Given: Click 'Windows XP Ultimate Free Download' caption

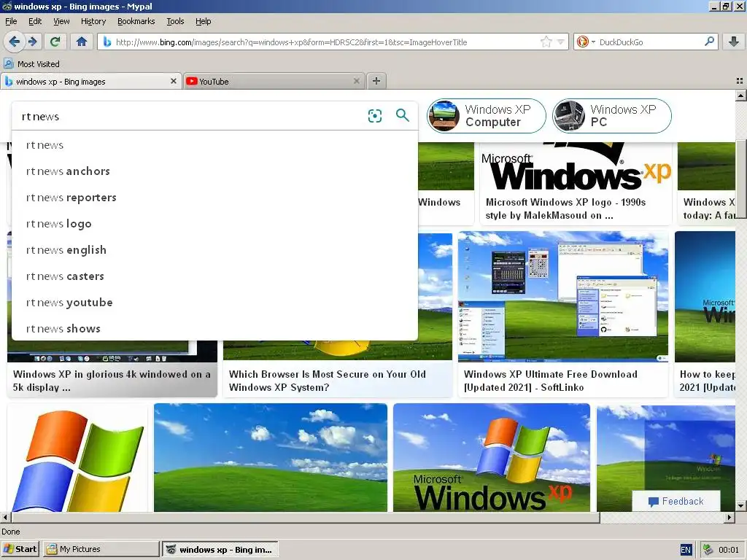Looking at the screenshot, I should (x=551, y=381).
